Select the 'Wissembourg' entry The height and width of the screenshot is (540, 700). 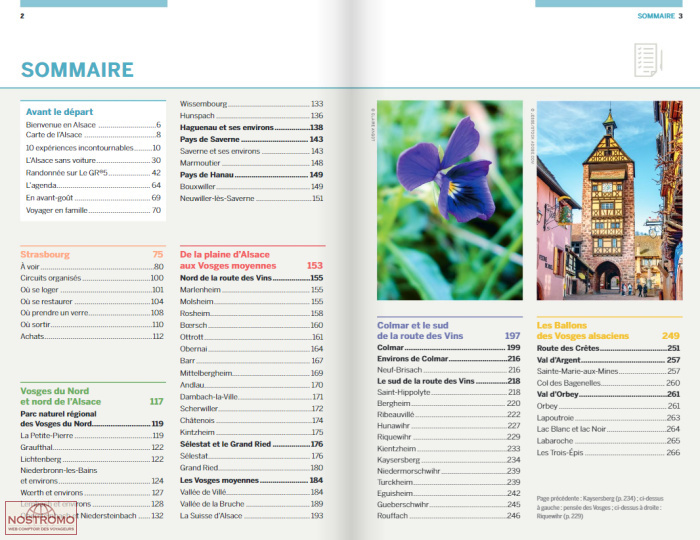[x=251, y=104]
